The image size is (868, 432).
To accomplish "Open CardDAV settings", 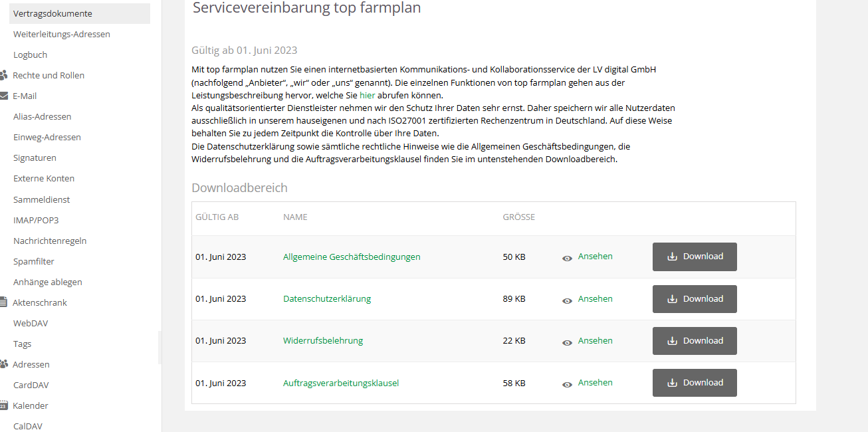I will tap(31, 385).
